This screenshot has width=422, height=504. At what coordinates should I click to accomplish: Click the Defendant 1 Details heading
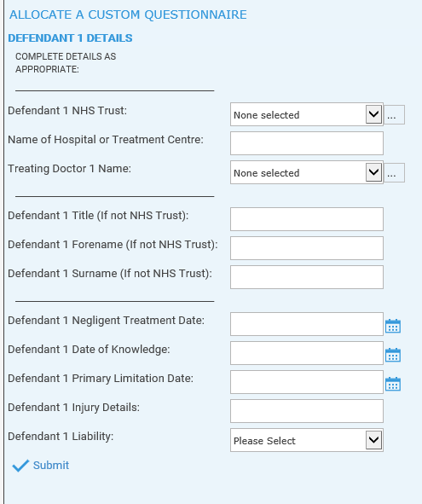pyautogui.click(x=70, y=38)
